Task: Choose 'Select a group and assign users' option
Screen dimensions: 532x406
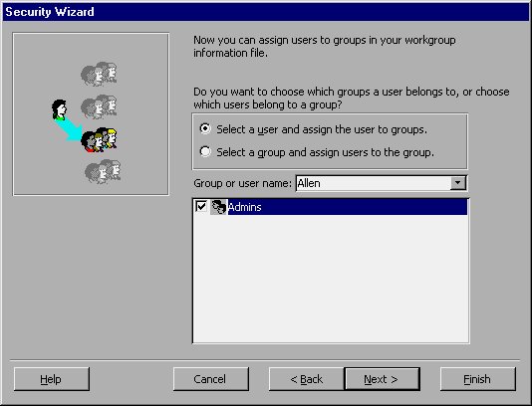Action: tap(205, 151)
